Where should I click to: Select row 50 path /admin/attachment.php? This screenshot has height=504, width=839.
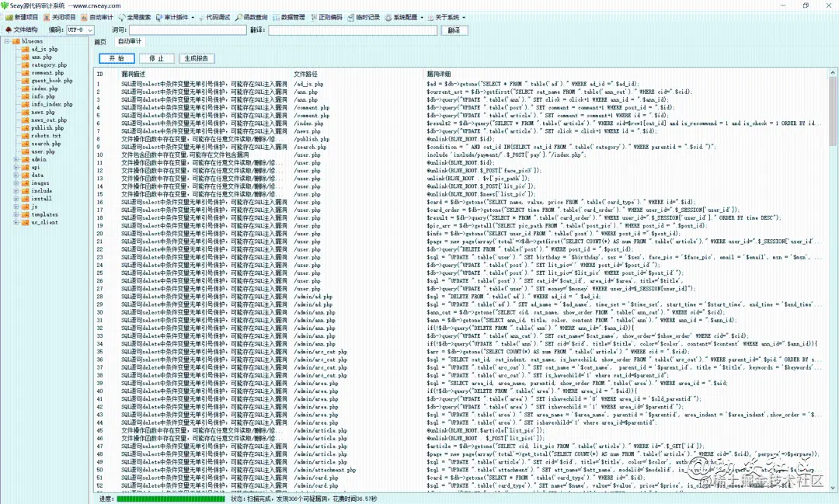tap(325, 470)
